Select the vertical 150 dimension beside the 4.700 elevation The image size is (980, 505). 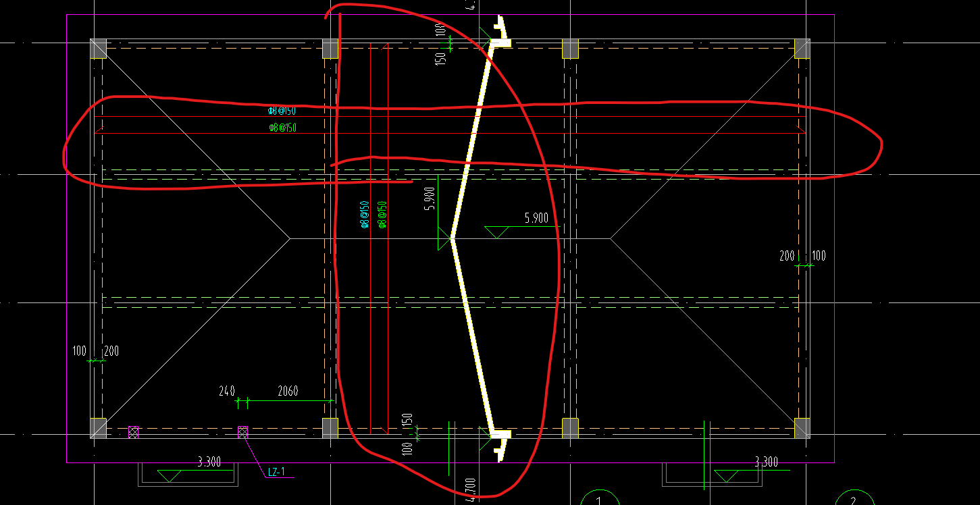tap(407, 420)
